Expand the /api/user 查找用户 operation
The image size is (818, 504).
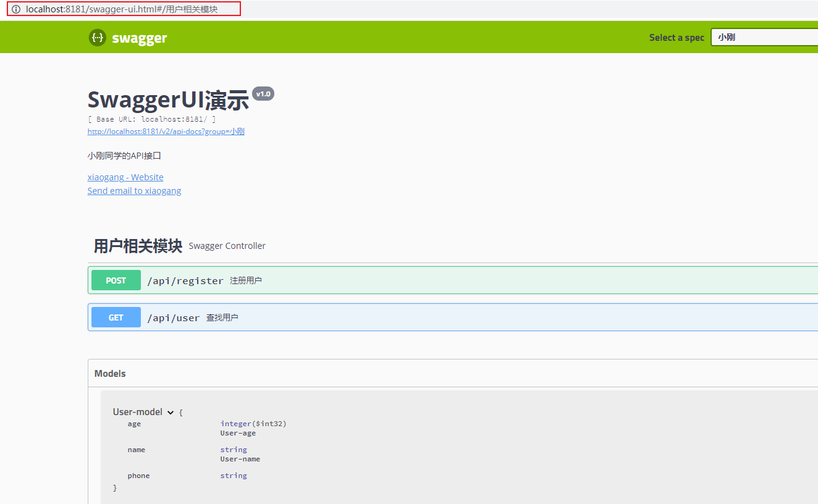click(x=453, y=317)
